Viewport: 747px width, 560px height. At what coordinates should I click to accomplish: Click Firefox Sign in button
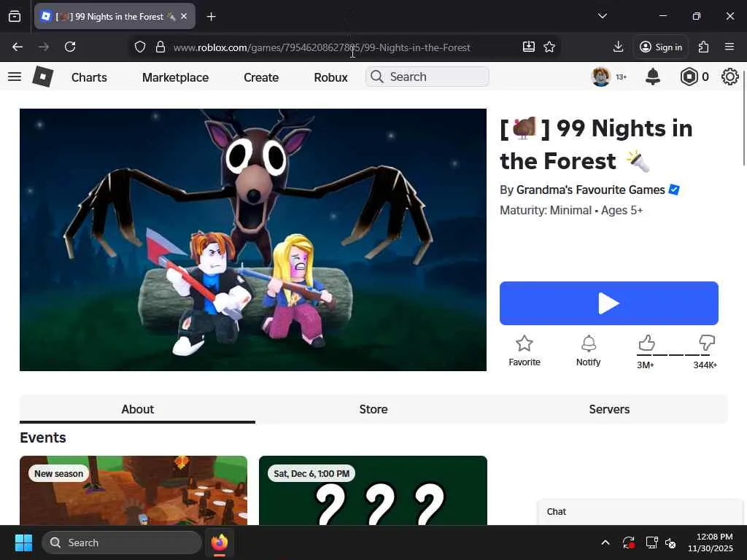point(661,47)
